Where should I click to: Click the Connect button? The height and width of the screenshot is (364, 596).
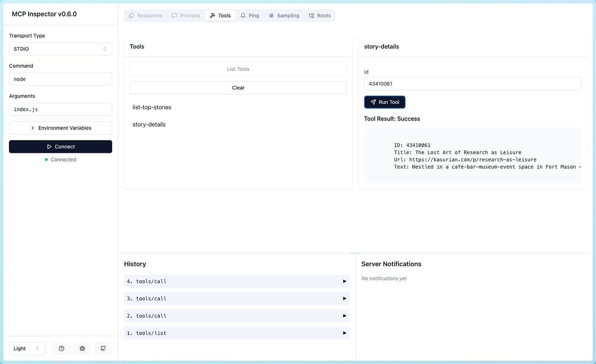click(x=60, y=147)
